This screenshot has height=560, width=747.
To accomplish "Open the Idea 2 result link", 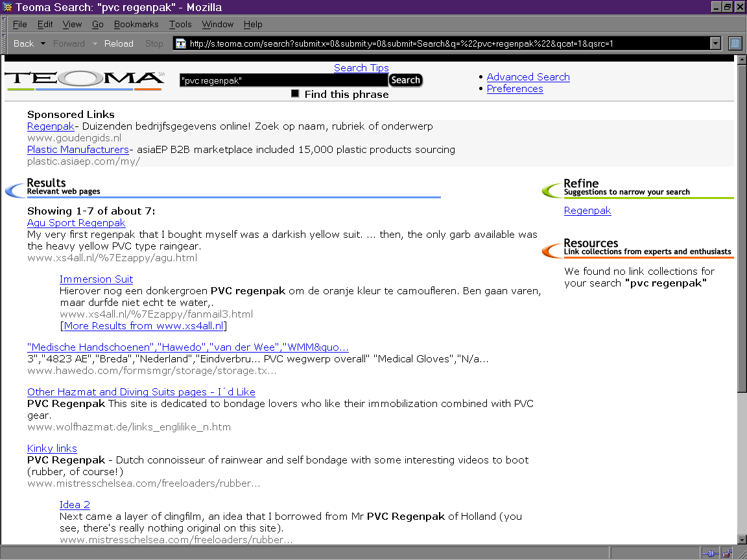I will pyautogui.click(x=75, y=505).
